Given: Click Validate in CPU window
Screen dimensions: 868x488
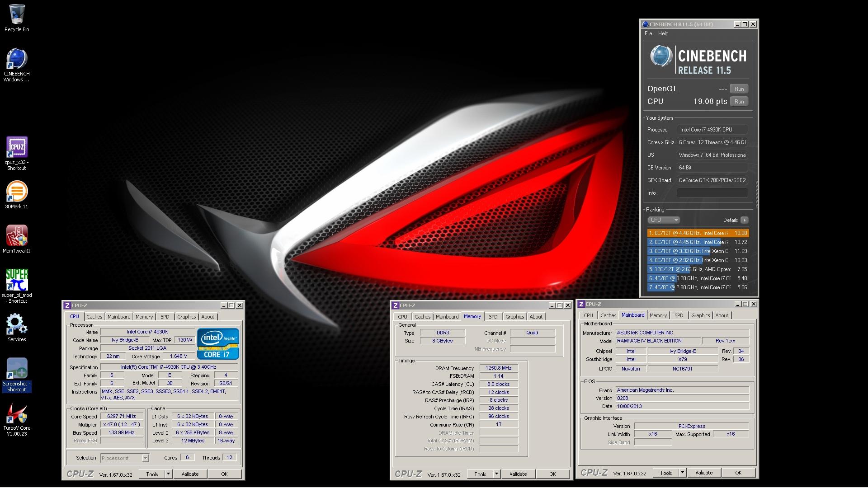Looking at the screenshot, I should pos(190,474).
